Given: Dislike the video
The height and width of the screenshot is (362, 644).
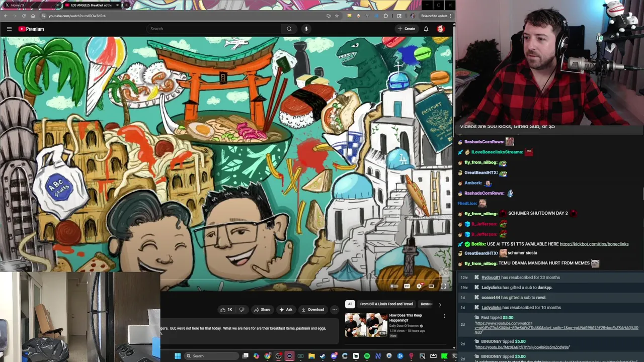Looking at the screenshot, I should (x=242, y=310).
